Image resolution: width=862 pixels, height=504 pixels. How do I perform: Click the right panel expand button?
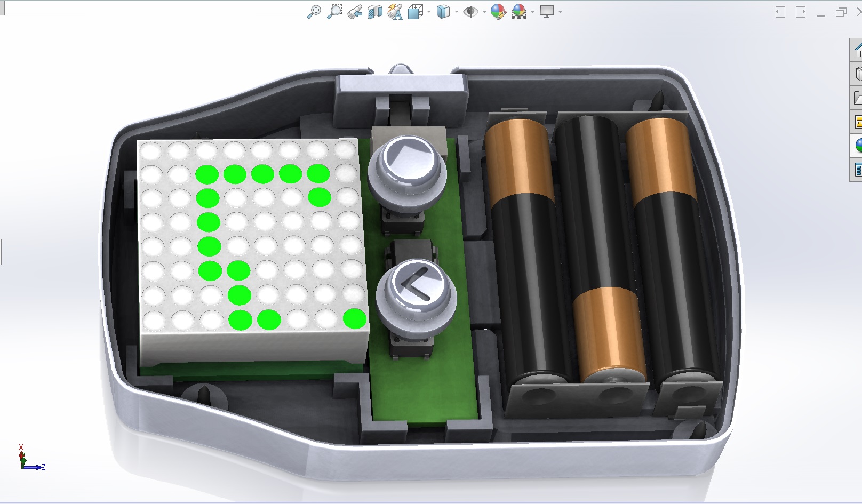point(801,12)
